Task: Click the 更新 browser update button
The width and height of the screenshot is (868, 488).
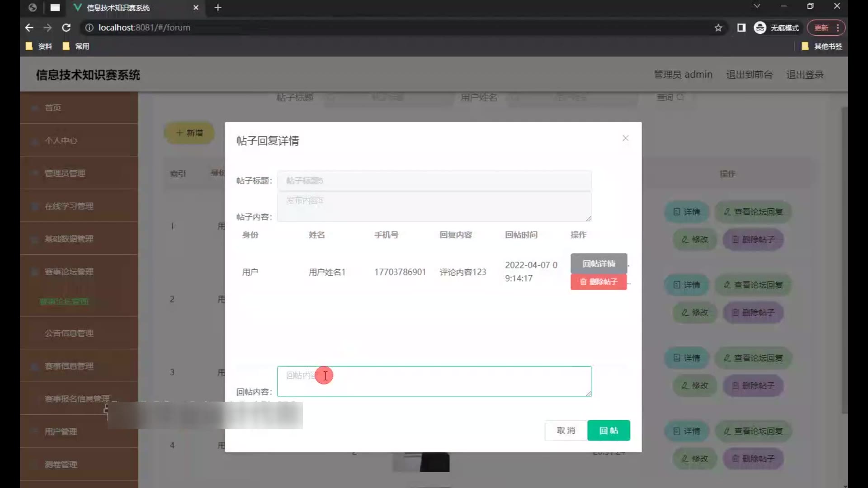Action: tap(821, 28)
